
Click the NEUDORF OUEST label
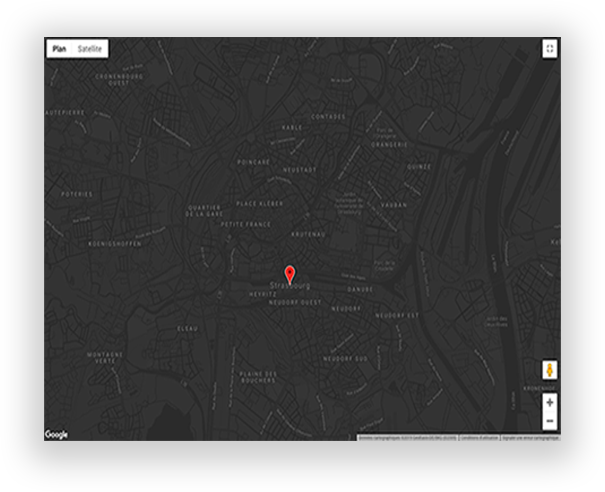click(x=295, y=303)
